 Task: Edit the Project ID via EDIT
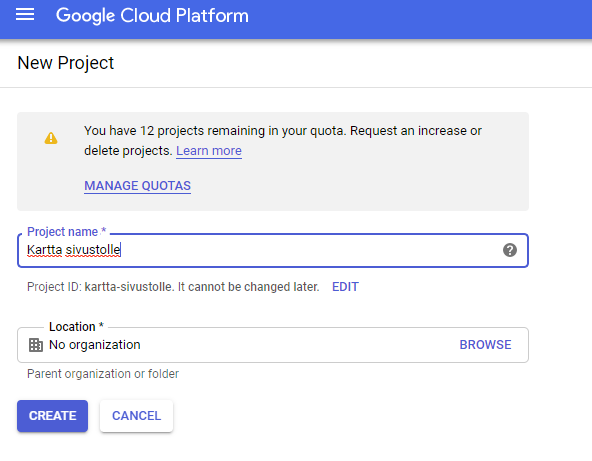coord(345,287)
